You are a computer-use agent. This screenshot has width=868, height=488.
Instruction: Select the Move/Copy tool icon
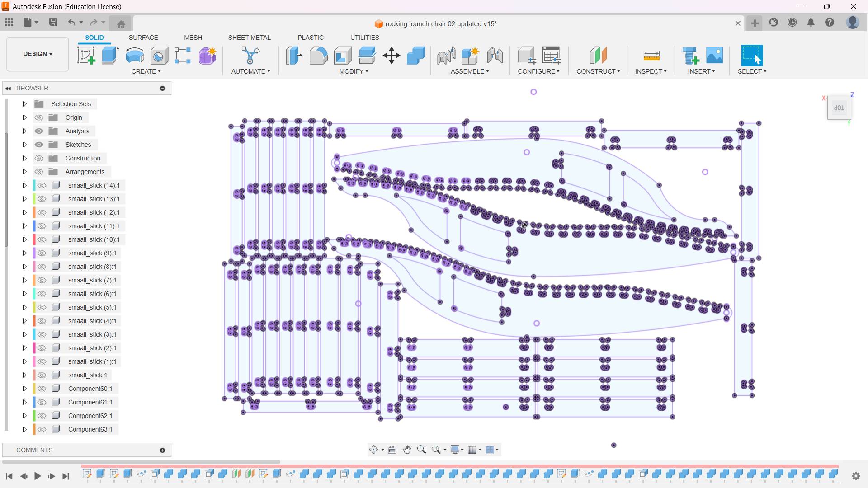tap(391, 56)
